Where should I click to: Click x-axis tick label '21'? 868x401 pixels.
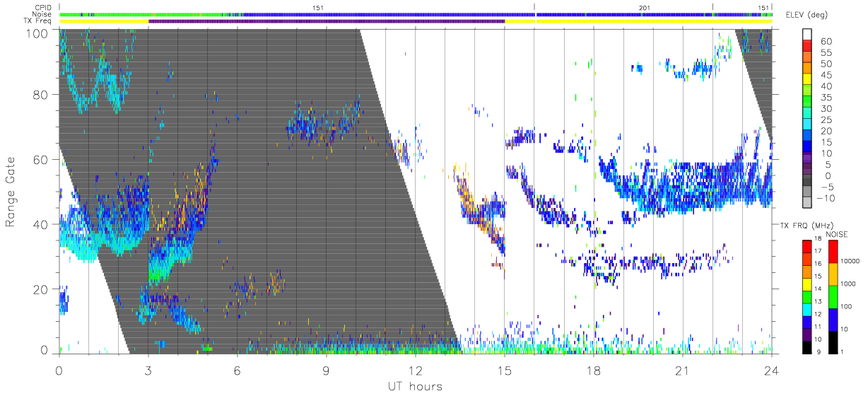click(x=683, y=371)
